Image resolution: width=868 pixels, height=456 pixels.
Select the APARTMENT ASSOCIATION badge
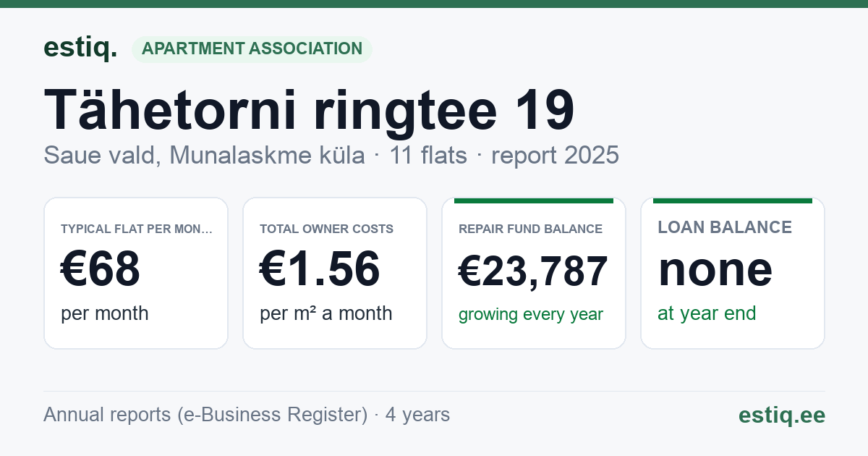coord(252,49)
